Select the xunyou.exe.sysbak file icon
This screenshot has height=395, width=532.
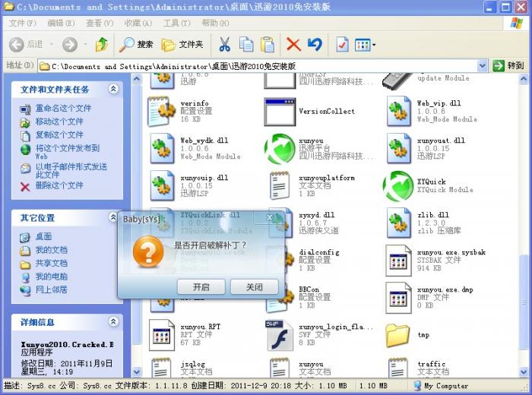398,261
